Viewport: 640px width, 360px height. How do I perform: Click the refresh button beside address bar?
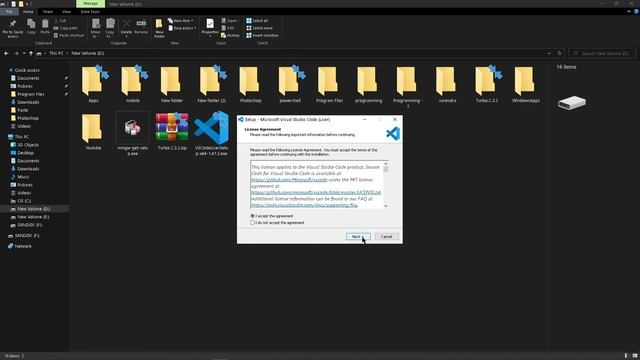pos(560,53)
